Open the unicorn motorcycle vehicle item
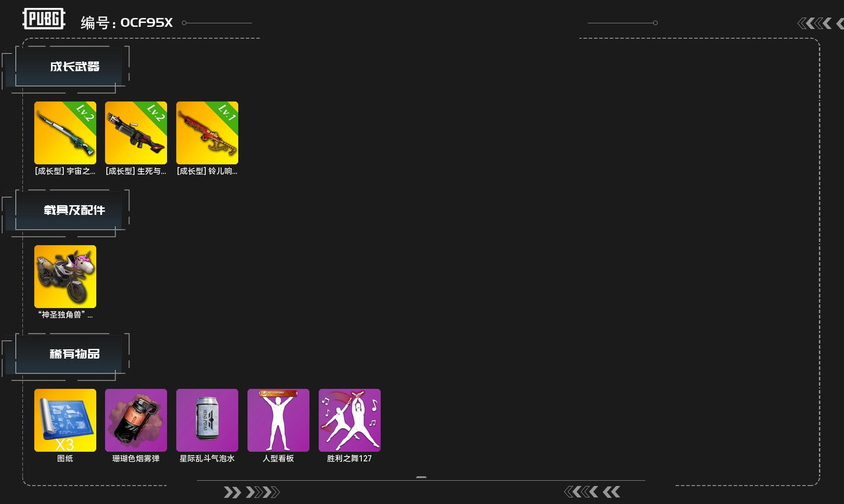 tap(65, 276)
